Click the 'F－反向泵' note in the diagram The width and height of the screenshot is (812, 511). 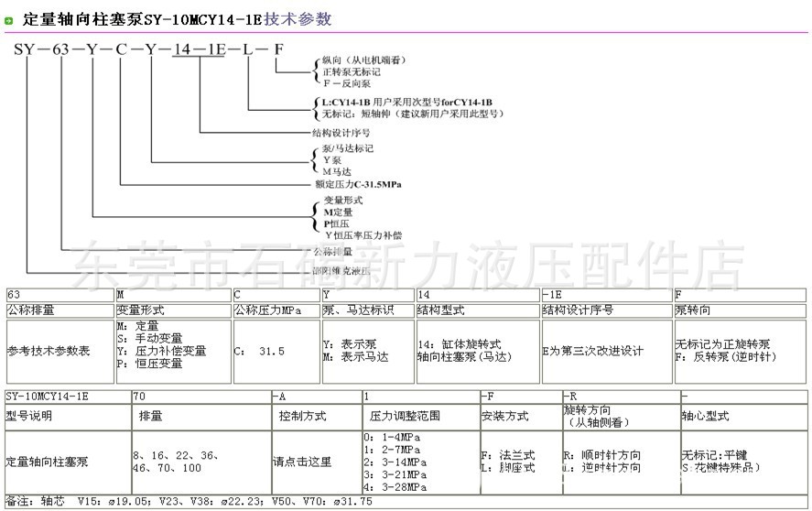coord(347,83)
